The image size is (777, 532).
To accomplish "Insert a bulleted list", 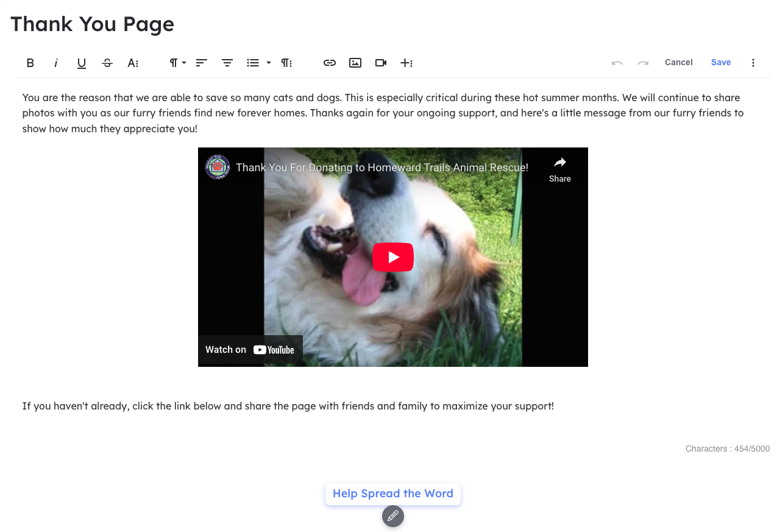I will point(253,63).
